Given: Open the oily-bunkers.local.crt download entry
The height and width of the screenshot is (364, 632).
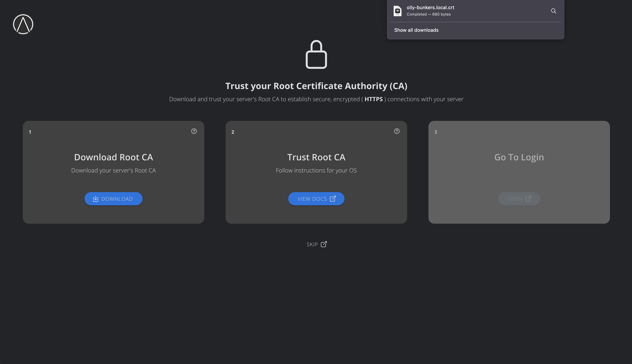Looking at the screenshot, I should pos(430,8).
